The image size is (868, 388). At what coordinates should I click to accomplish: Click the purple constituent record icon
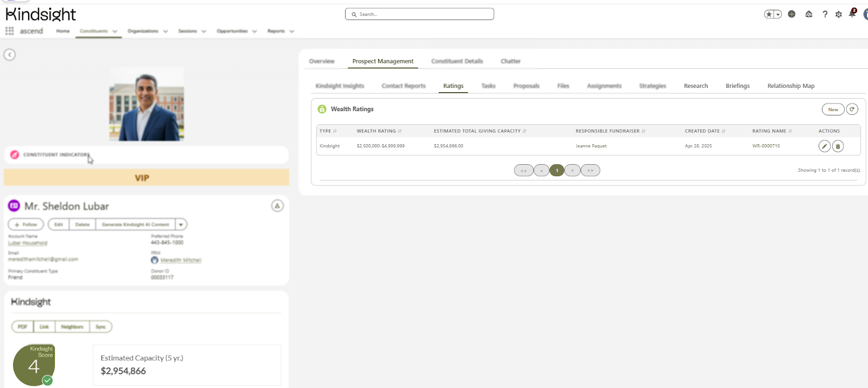[x=14, y=206]
